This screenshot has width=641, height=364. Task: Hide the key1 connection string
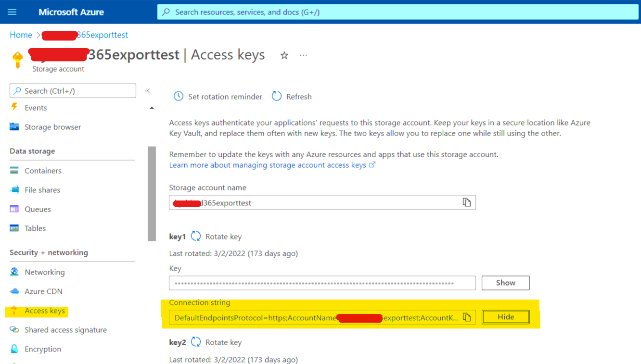[x=505, y=317]
